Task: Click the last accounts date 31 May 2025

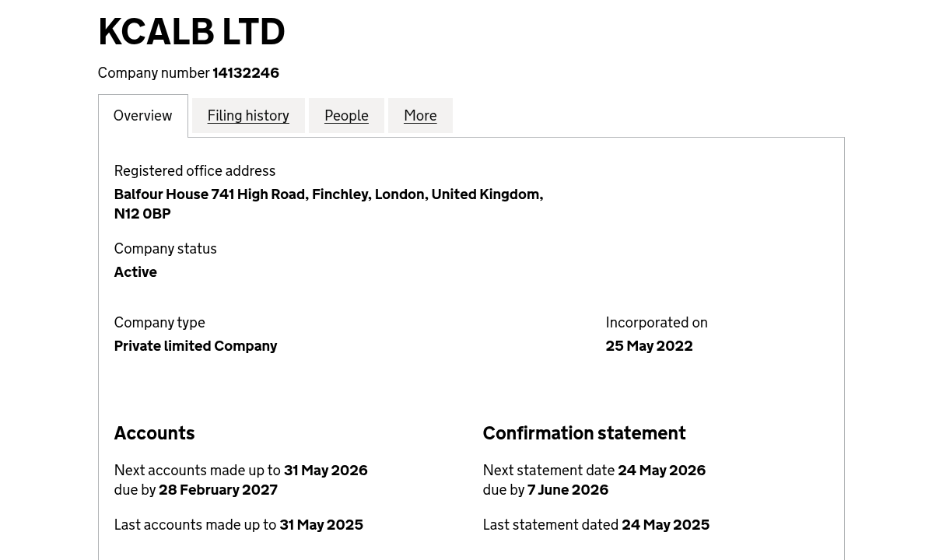Action: [321, 524]
